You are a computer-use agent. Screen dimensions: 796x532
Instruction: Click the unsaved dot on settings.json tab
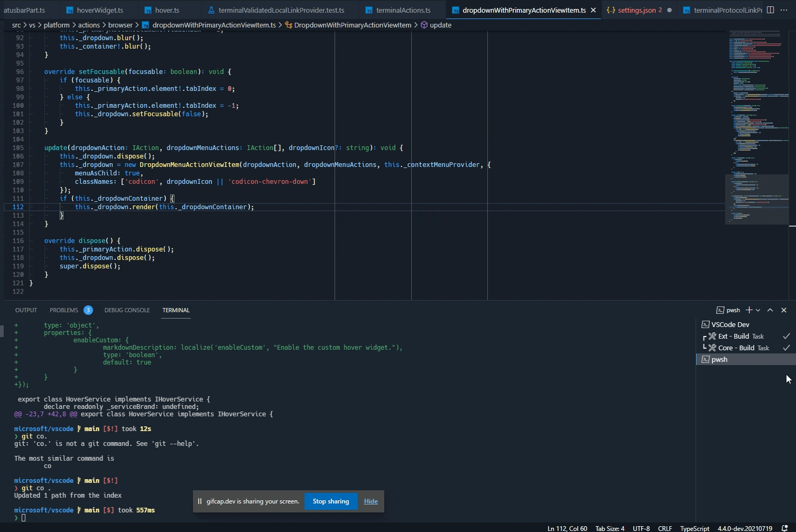point(669,10)
